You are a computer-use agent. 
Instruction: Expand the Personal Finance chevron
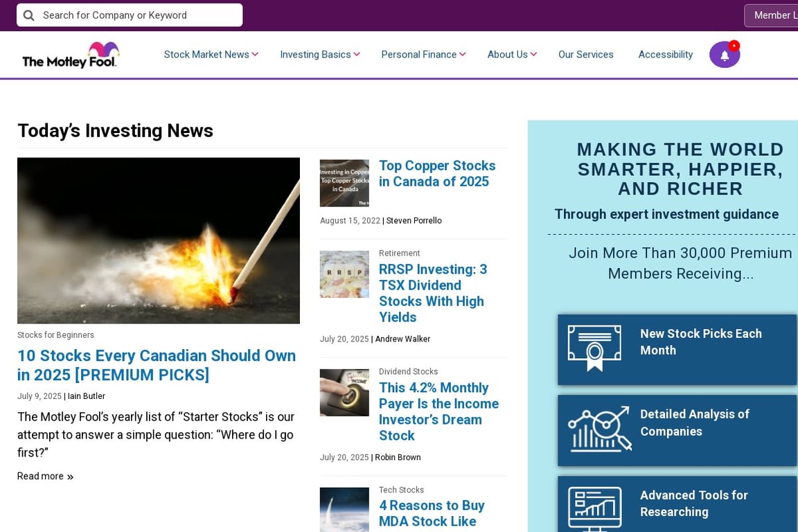tap(462, 55)
